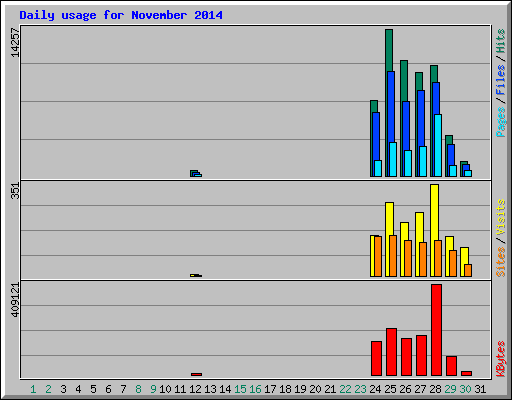
Task: Click day 7 on the x-axis
Action: coord(123,389)
